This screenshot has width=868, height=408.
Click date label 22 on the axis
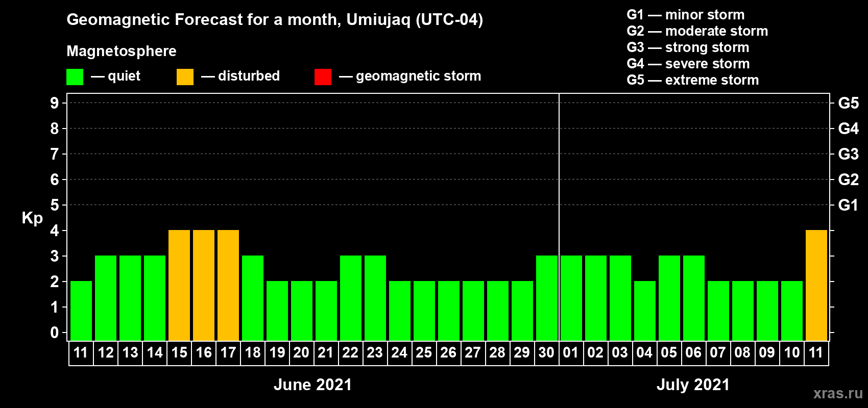pyautogui.click(x=350, y=353)
